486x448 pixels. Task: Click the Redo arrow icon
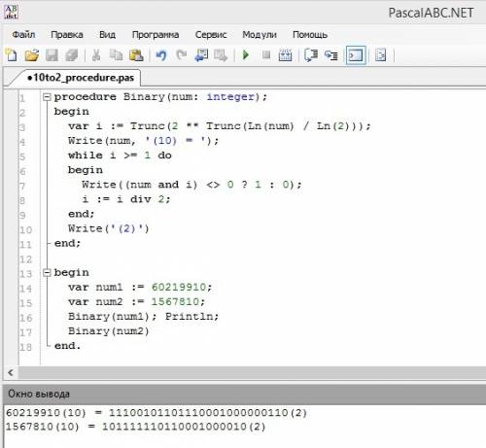point(182,55)
